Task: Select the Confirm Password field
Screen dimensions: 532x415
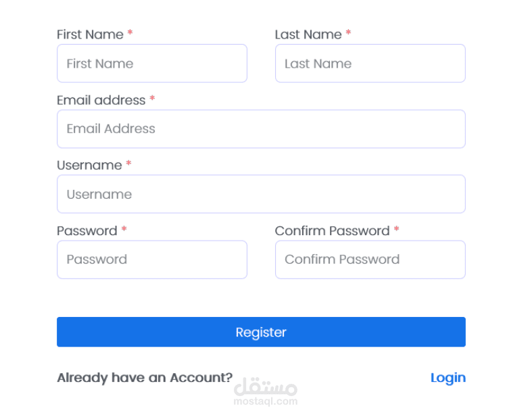Action: click(370, 260)
